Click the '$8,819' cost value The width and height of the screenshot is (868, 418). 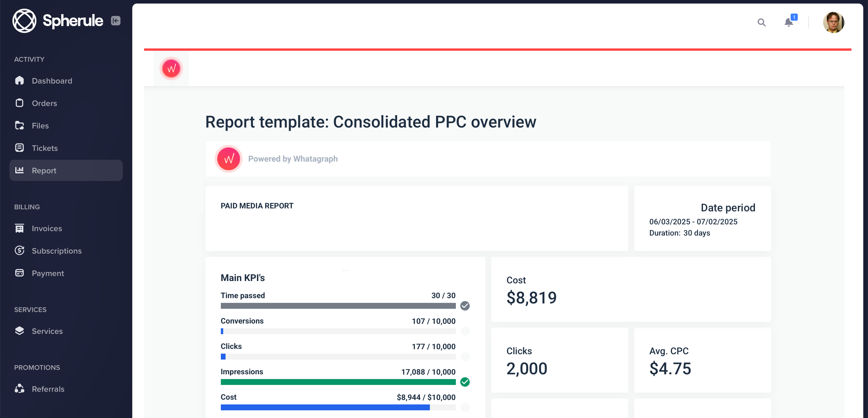click(531, 298)
